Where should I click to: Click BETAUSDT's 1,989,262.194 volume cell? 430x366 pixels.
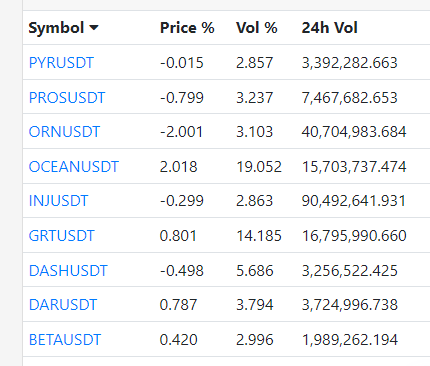pyautogui.click(x=350, y=340)
